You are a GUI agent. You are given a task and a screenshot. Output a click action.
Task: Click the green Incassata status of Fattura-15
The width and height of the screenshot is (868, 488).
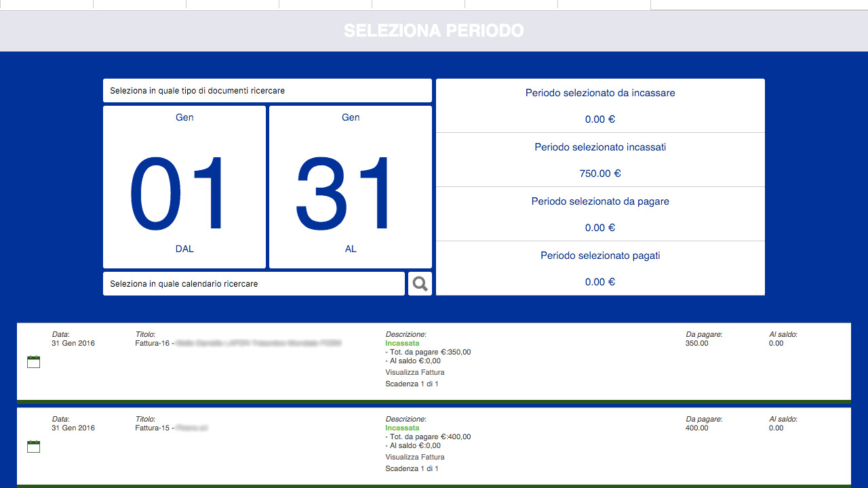tap(402, 428)
